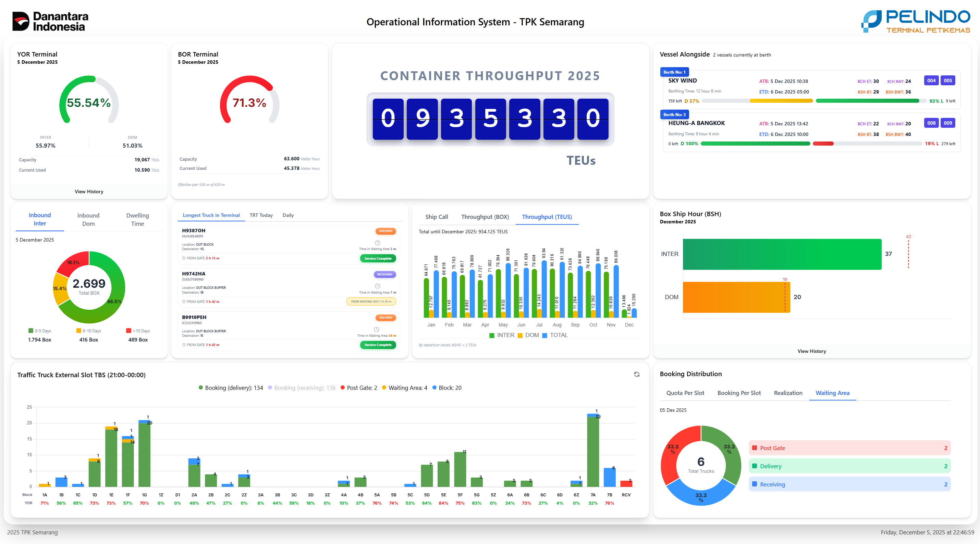Click the Pelindo Terminal Petikemas logo

[x=915, y=21]
